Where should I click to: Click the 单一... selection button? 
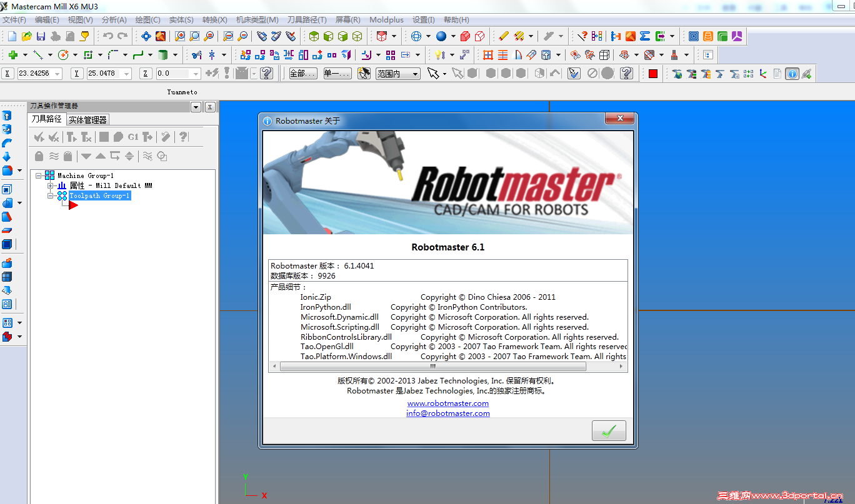click(337, 74)
